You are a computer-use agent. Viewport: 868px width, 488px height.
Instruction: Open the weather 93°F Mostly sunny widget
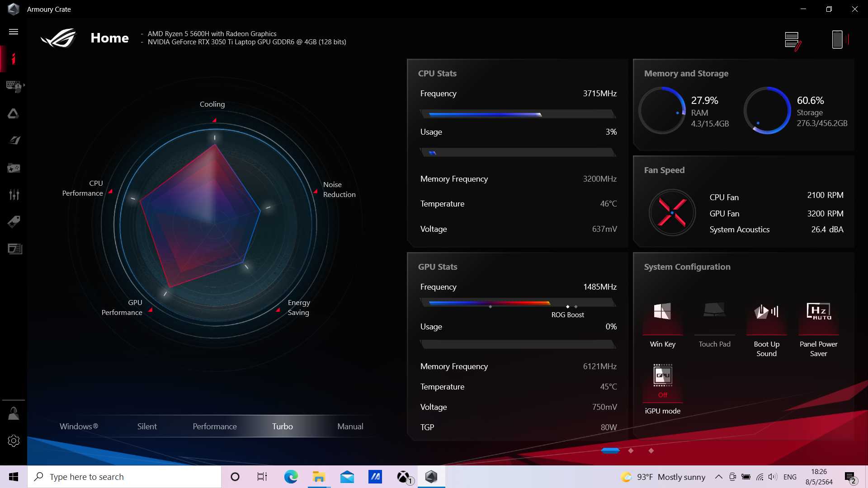point(663,477)
